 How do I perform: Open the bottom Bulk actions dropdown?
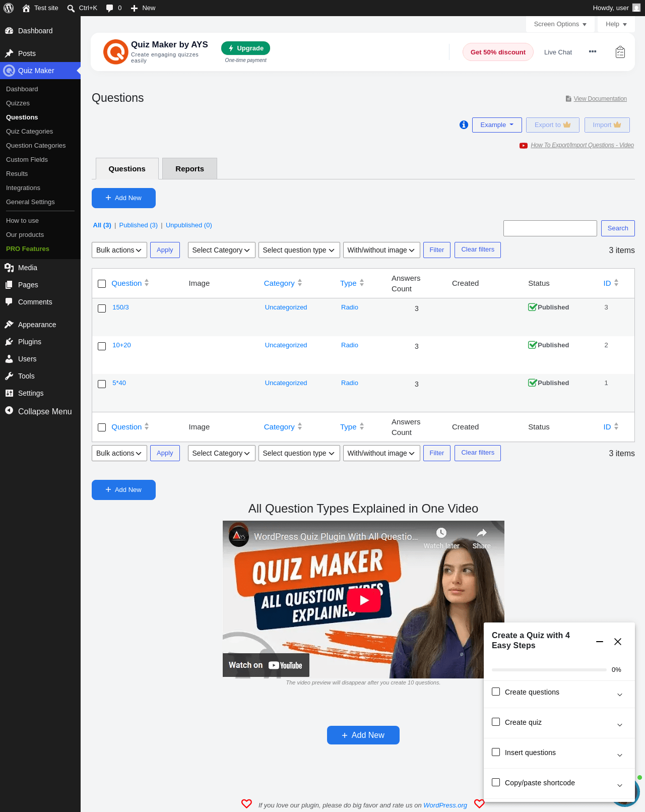pyautogui.click(x=119, y=453)
